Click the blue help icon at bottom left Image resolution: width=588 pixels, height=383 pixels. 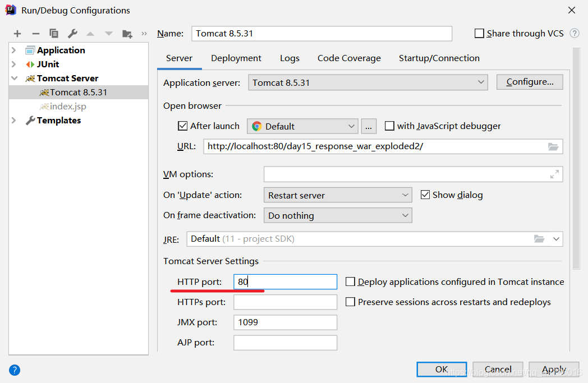pyautogui.click(x=14, y=370)
